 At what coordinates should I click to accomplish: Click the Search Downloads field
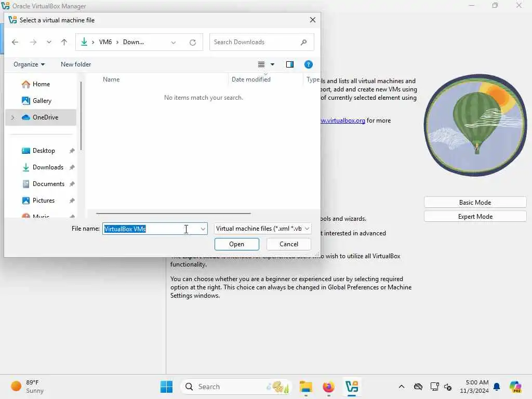coord(261,42)
